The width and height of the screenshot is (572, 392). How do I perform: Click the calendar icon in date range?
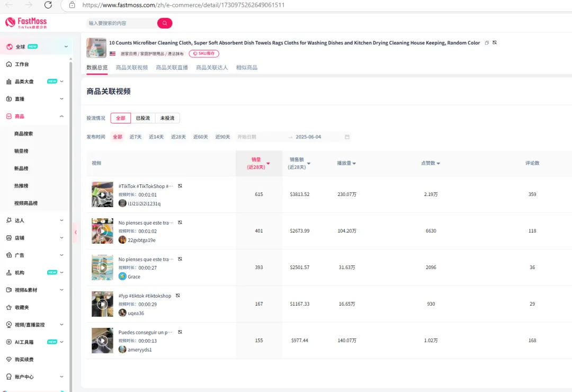click(x=347, y=137)
